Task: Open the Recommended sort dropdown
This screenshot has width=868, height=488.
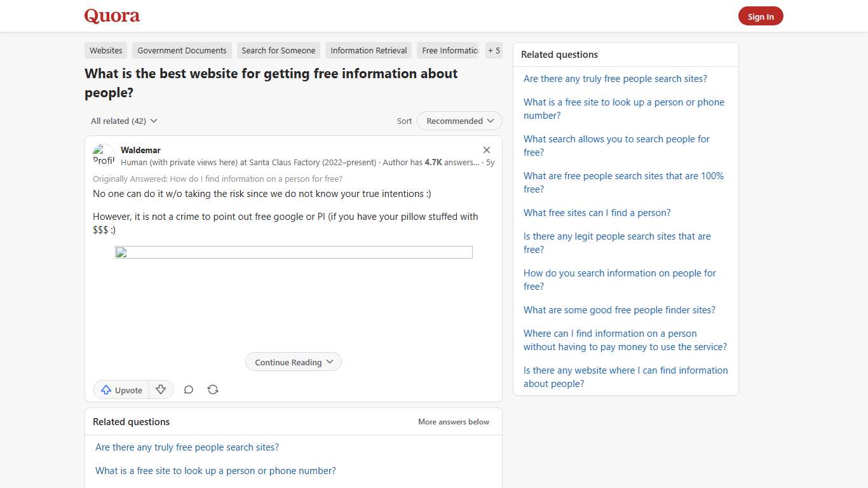Action: point(459,121)
